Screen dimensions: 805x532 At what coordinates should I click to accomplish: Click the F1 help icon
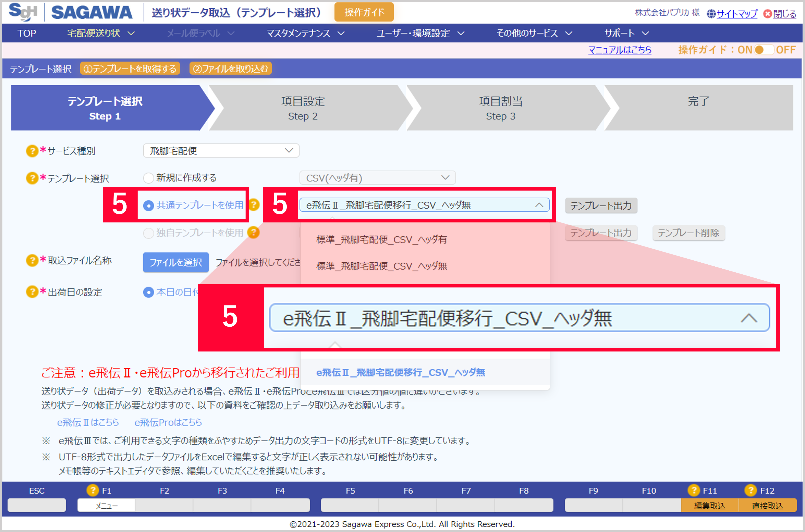[x=93, y=490]
